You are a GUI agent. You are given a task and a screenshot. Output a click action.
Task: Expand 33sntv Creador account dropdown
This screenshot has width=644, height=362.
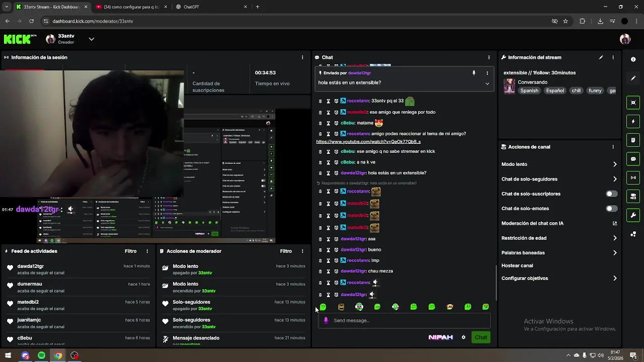point(91,39)
